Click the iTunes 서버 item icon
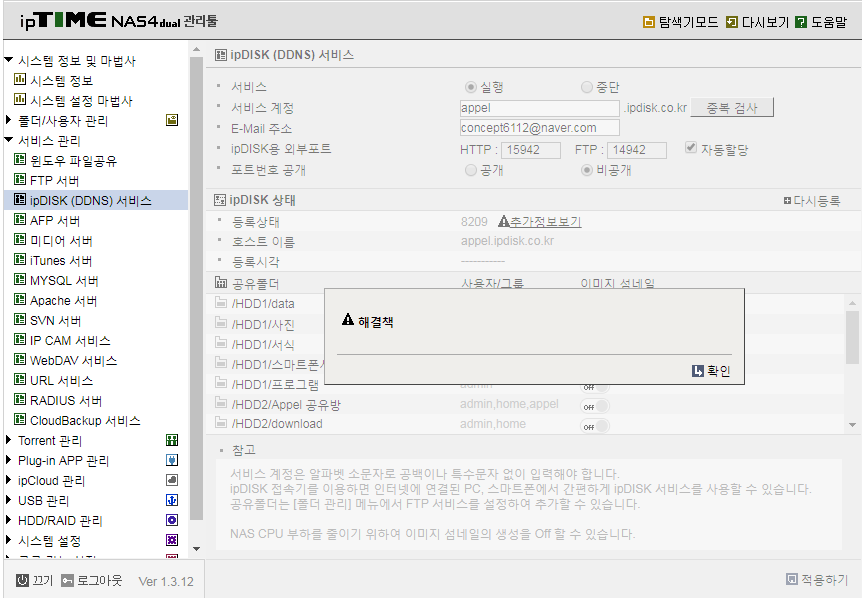 (x=20, y=259)
